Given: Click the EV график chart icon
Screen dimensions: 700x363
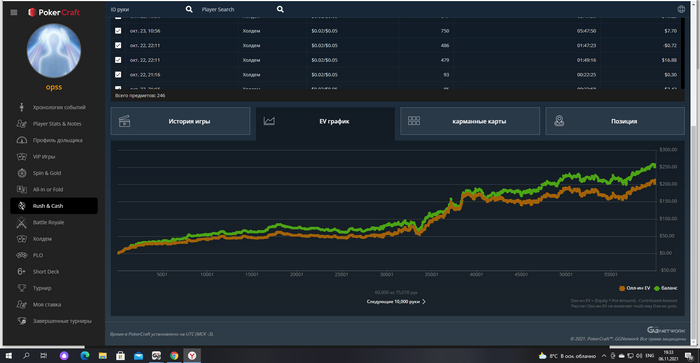Looking at the screenshot, I should [x=269, y=121].
